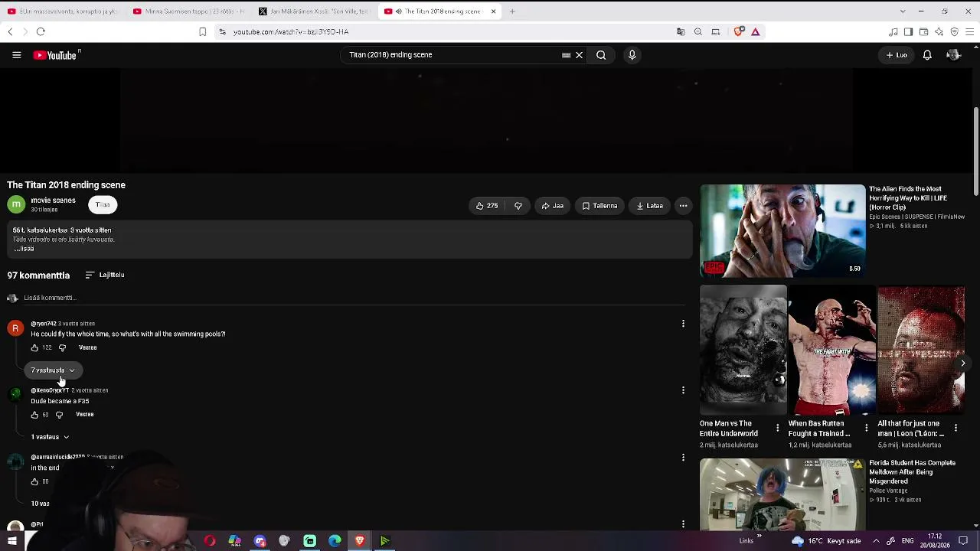Open the browser main menu
The image size is (980, 551).
[970, 31]
